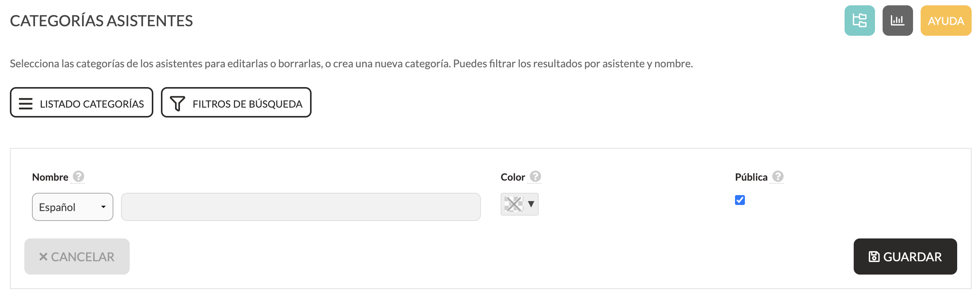Open the teal category tree icon button

[x=859, y=21]
